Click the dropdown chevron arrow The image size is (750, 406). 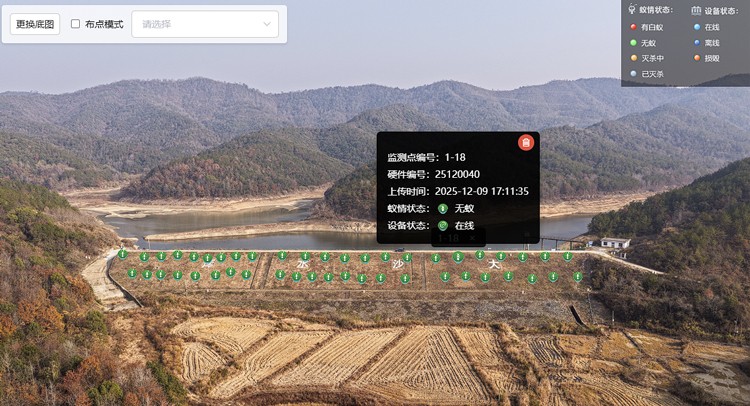267,24
